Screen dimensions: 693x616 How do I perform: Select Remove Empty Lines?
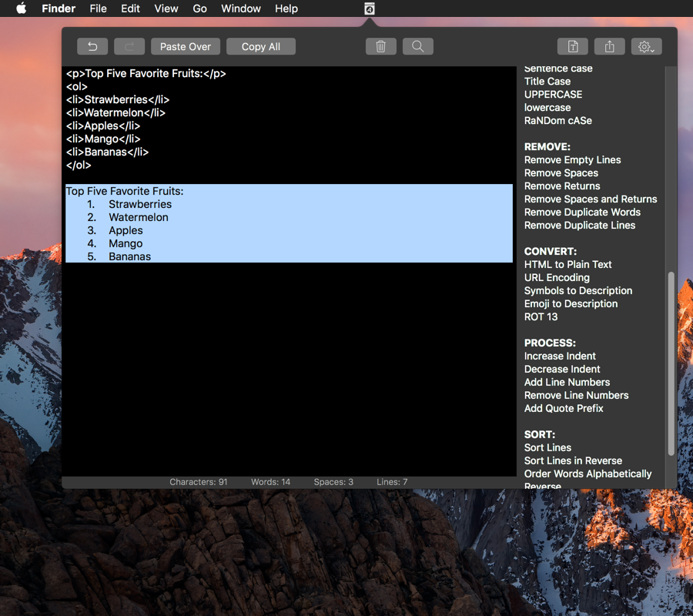572,160
